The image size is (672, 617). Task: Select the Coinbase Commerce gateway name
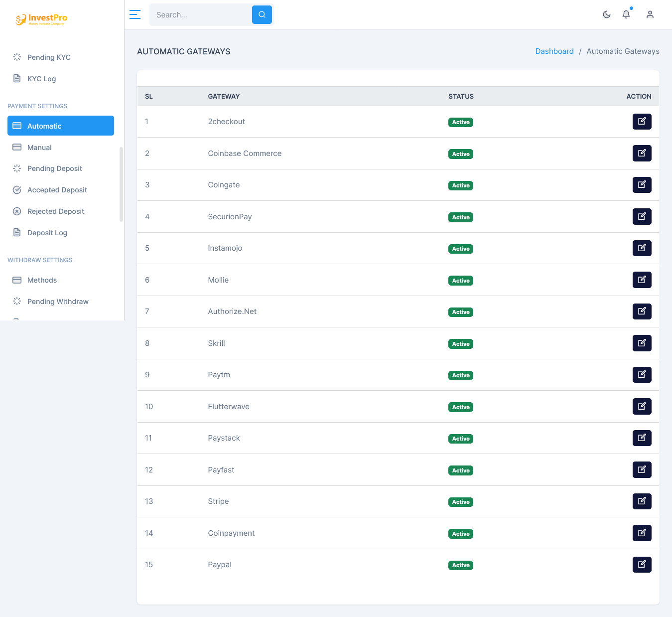(x=245, y=154)
